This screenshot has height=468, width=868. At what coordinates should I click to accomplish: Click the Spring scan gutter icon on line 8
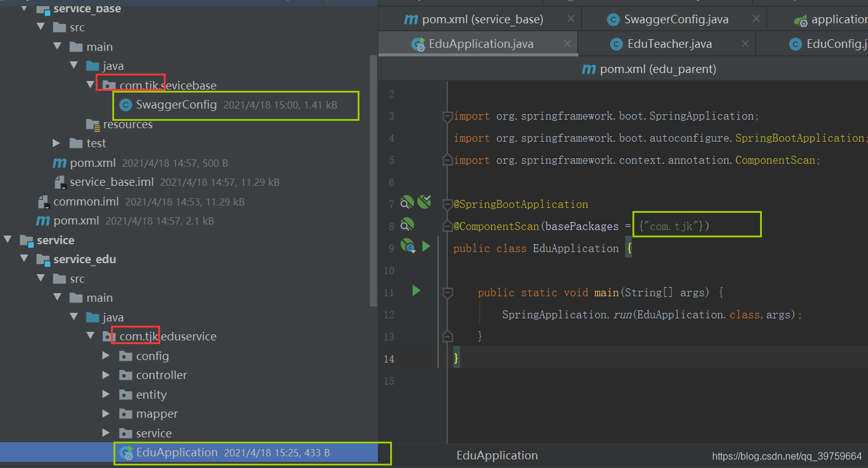[x=407, y=224]
